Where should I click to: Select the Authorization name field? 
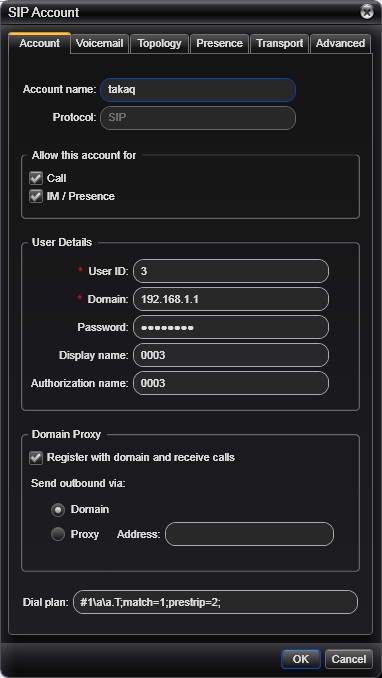231,383
